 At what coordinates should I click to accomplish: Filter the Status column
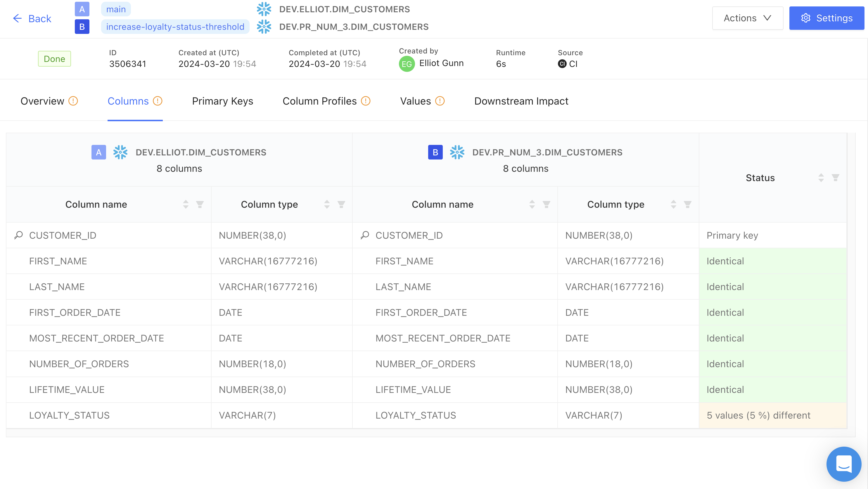(835, 178)
